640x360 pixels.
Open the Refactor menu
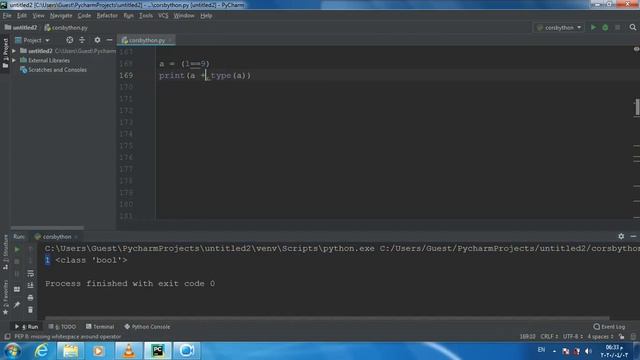tap(107, 16)
